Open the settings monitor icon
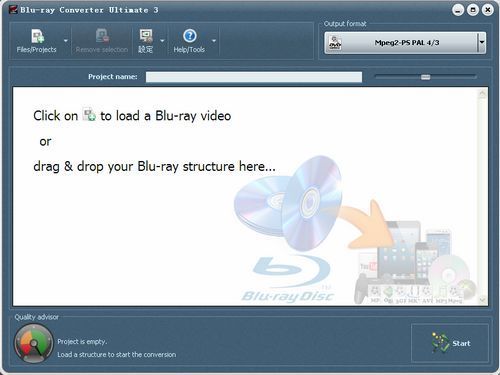Viewport: 500px width, 375px height. pyautogui.click(x=146, y=36)
